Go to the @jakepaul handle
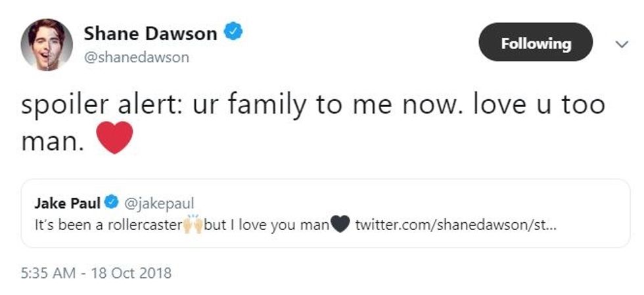The image size is (644, 295). pyautogui.click(x=156, y=202)
